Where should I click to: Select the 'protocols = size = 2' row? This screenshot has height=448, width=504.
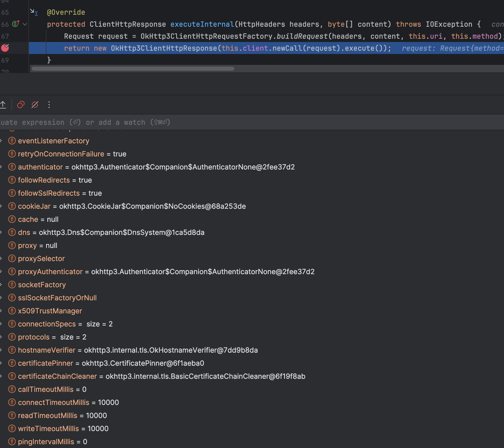[x=252, y=337]
